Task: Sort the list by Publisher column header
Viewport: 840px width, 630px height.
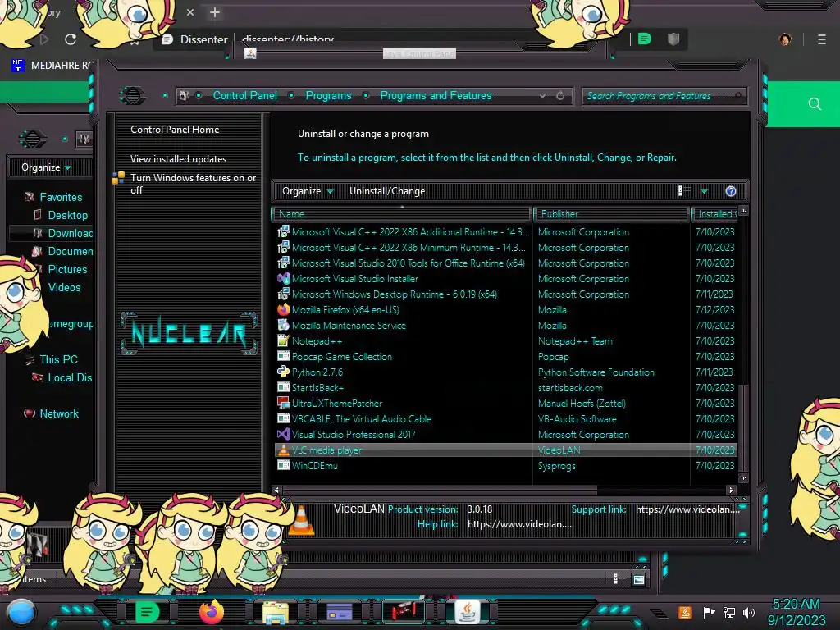Action: (x=610, y=214)
